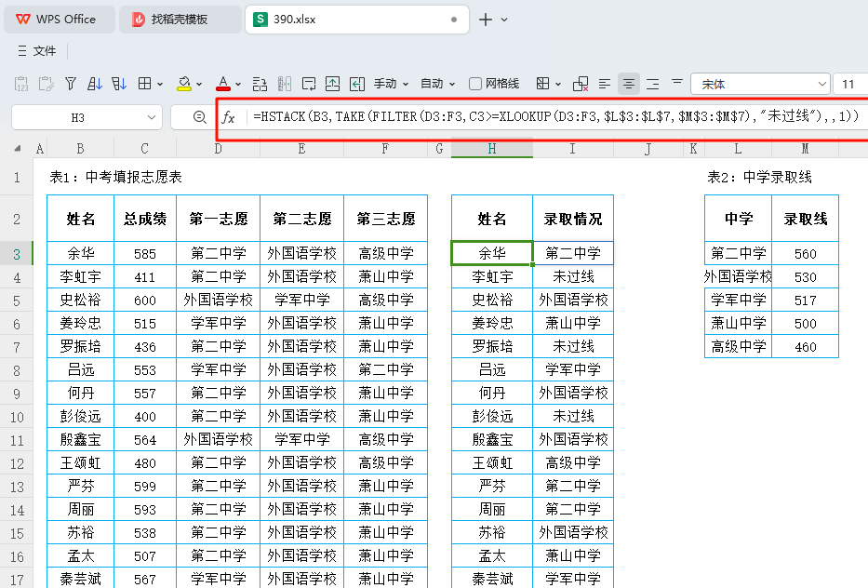Apply cell borders with the grid icon
868x588 pixels.
[x=144, y=84]
